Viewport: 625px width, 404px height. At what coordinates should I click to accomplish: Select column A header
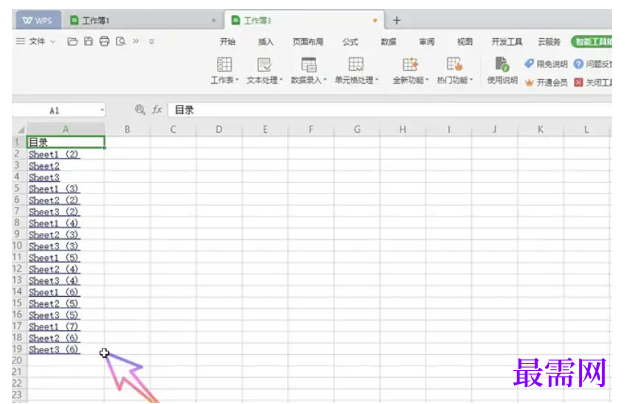[x=66, y=129]
